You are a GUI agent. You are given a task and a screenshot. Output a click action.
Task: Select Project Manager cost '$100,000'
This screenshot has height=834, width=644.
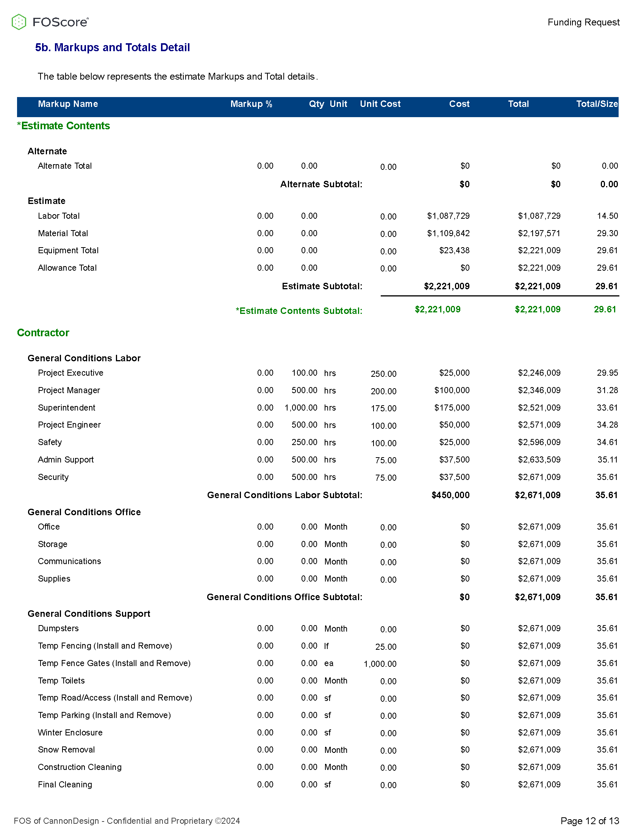452,390
